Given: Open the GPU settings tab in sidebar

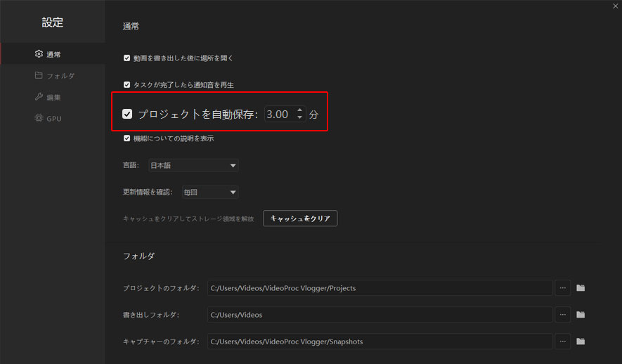Looking at the screenshot, I should click(x=53, y=118).
